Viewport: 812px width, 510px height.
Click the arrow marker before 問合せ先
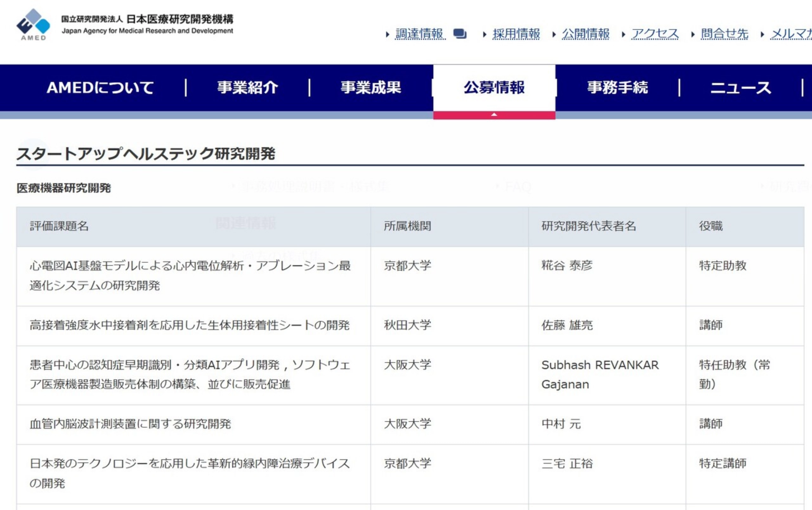(692, 34)
